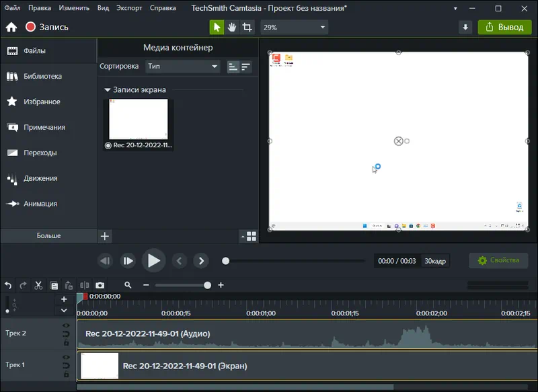Viewport: 538px width, 392px height.
Task: Open the Переходы transitions panel
Action: pos(48,153)
